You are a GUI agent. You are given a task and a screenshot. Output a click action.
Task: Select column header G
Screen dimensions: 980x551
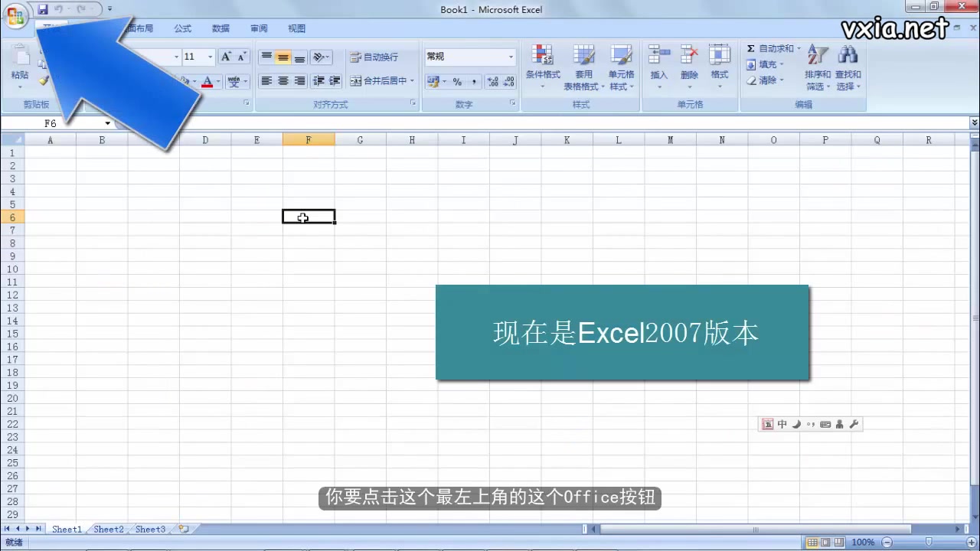pos(360,140)
